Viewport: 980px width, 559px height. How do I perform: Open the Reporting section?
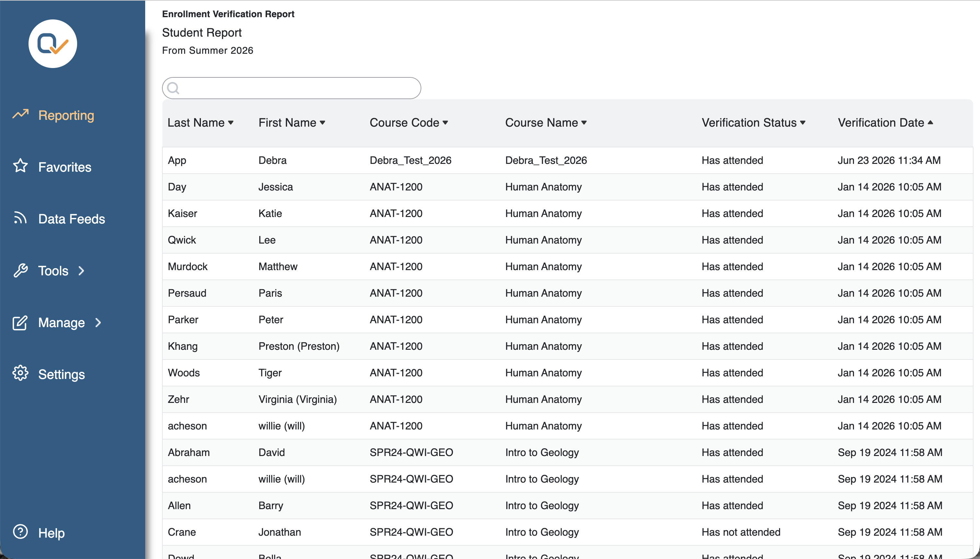tap(66, 115)
